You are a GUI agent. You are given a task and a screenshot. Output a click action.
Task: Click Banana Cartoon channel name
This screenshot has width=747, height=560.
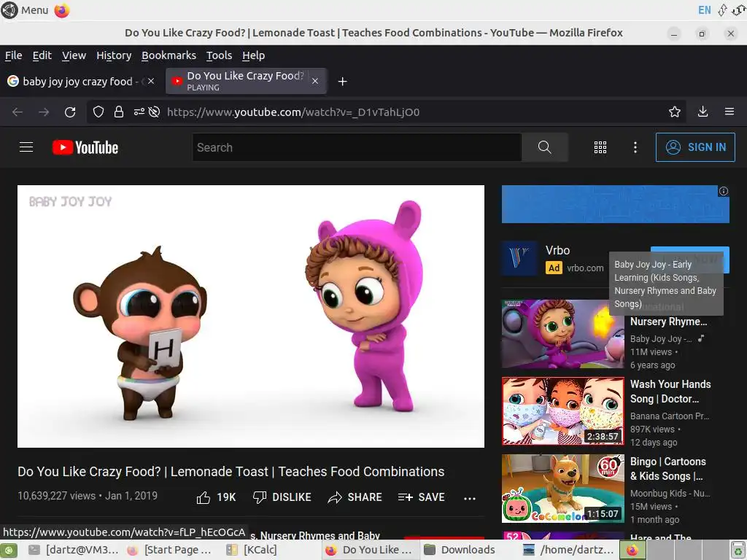pos(670,416)
